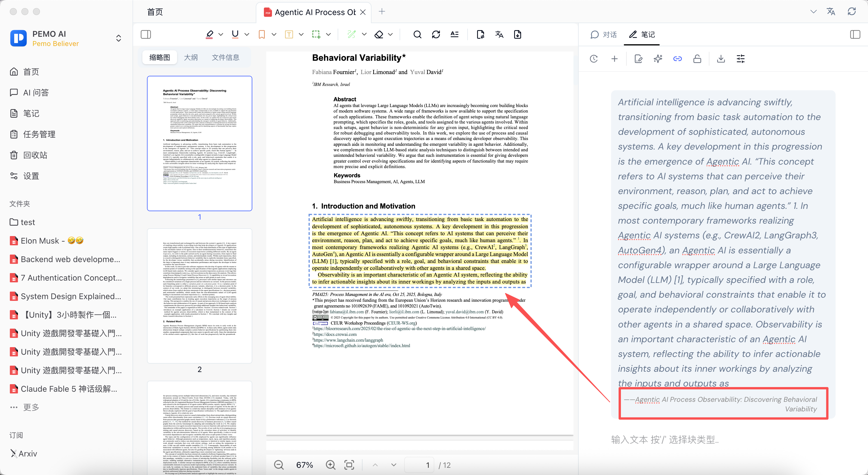Image resolution: width=868 pixels, height=475 pixels.
Task: Download the note with download icon
Action: [721, 59]
